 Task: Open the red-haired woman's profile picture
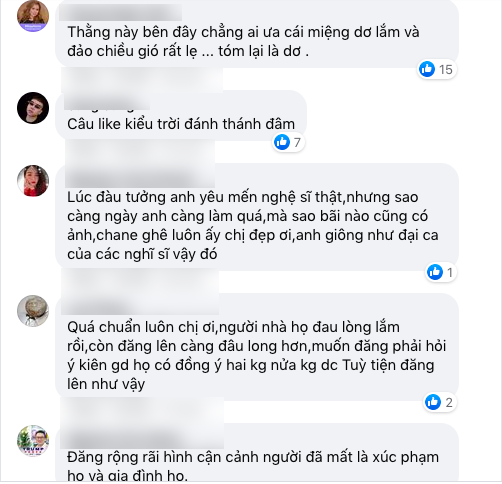33,16
